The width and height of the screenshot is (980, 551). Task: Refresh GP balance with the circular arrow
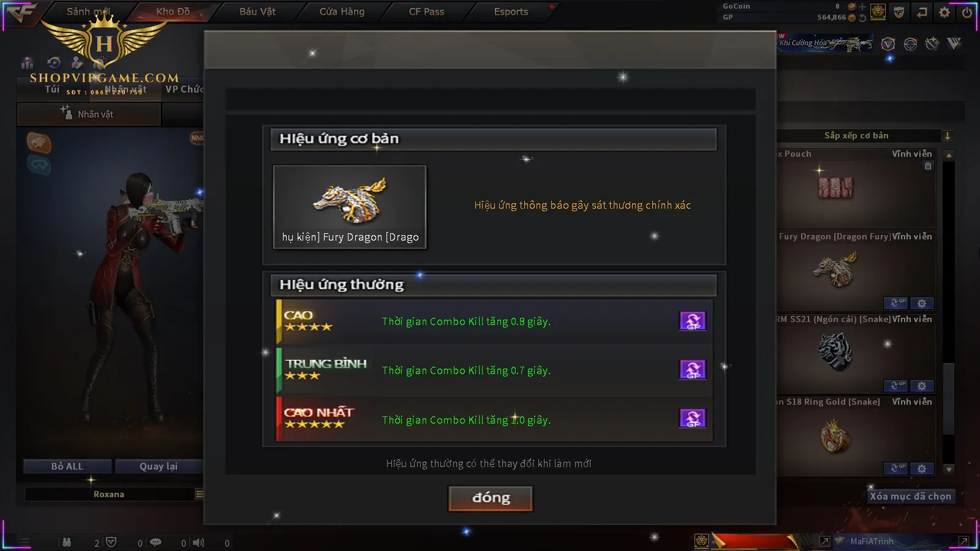(x=862, y=18)
